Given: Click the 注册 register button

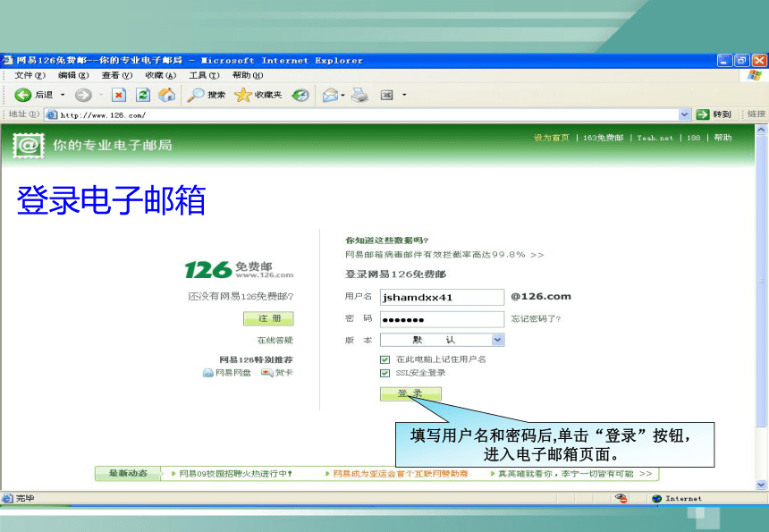Looking at the screenshot, I should [x=269, y=318].
